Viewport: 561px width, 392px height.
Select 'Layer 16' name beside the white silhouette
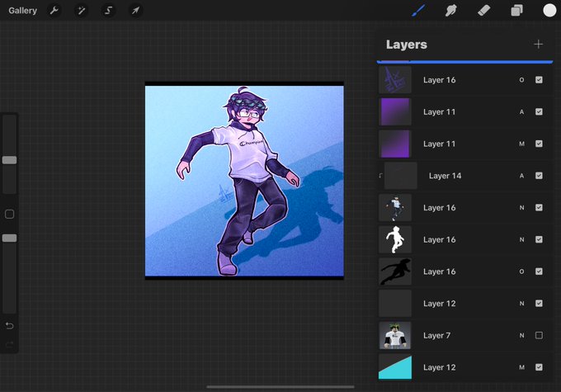tap(440, 240)
